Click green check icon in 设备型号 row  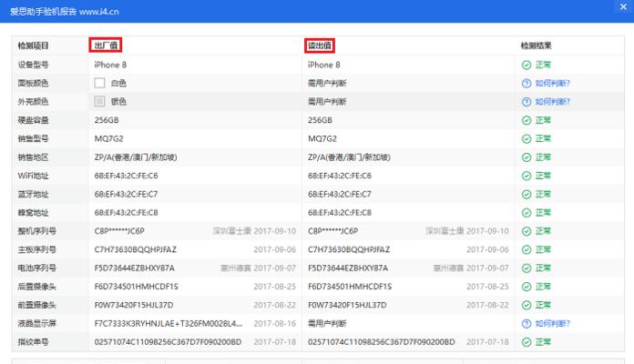[x=526, y=65]
